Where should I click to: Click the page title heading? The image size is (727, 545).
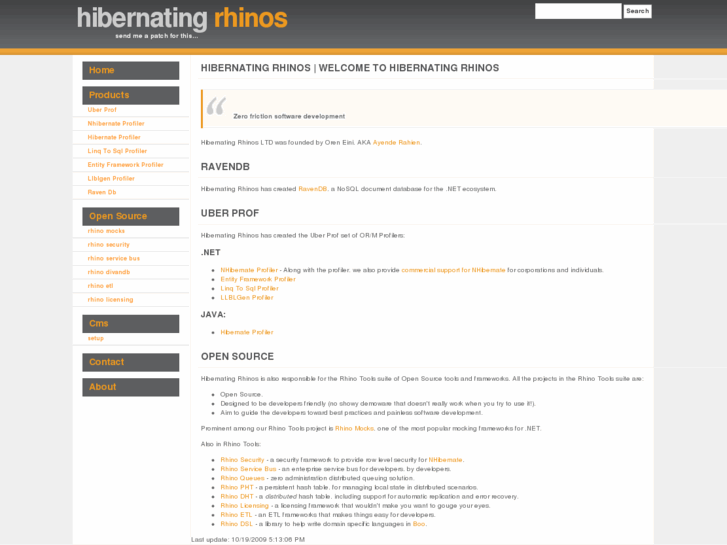tap(350, 68)
